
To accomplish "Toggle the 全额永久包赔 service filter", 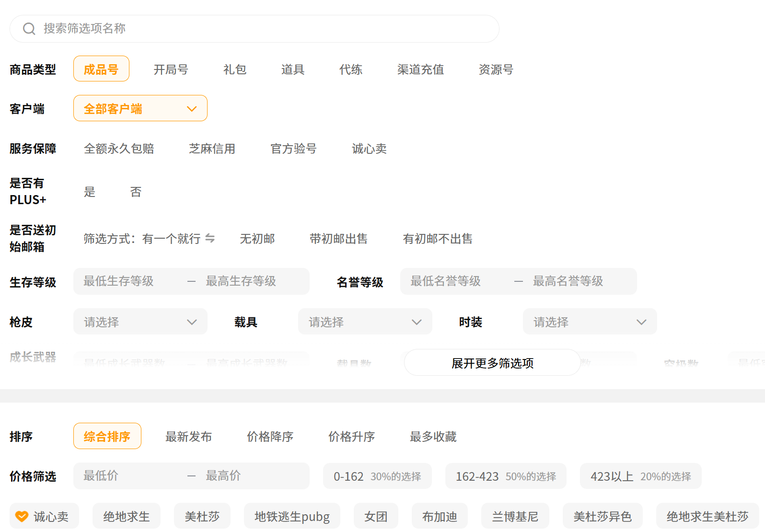I will (x=119, y=149).
